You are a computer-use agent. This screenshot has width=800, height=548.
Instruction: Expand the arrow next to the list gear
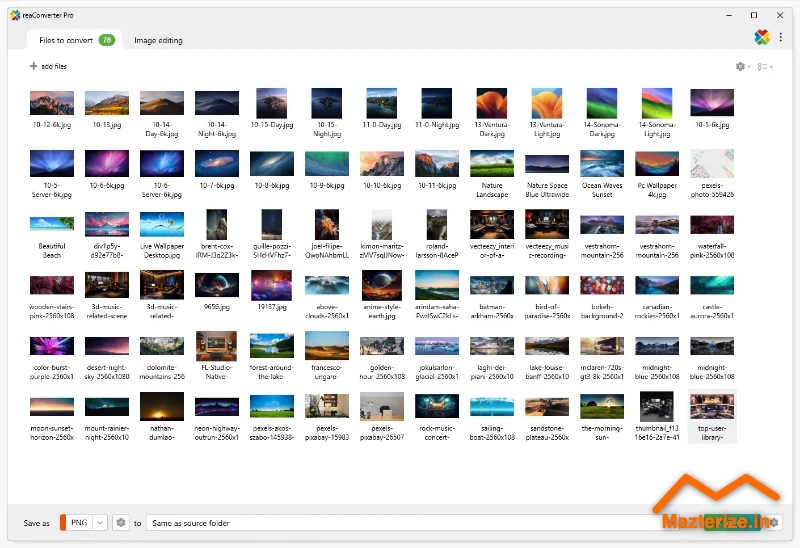(x=749, y=67)
